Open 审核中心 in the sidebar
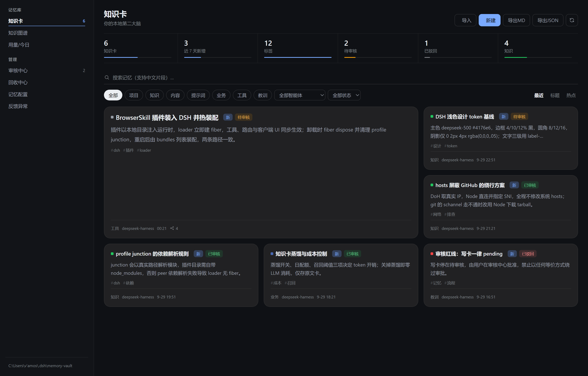This screenshot has width=588, height=376. 47,71
